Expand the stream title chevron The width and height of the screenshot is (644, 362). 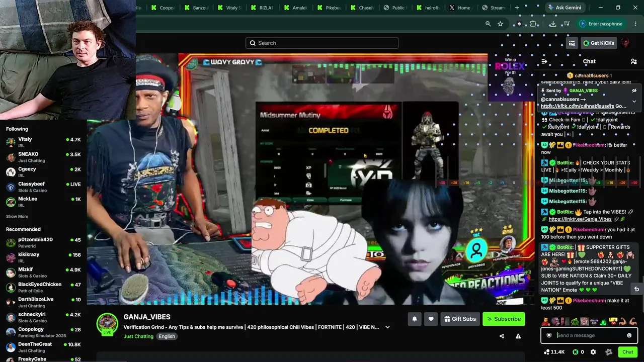point(387,327)
